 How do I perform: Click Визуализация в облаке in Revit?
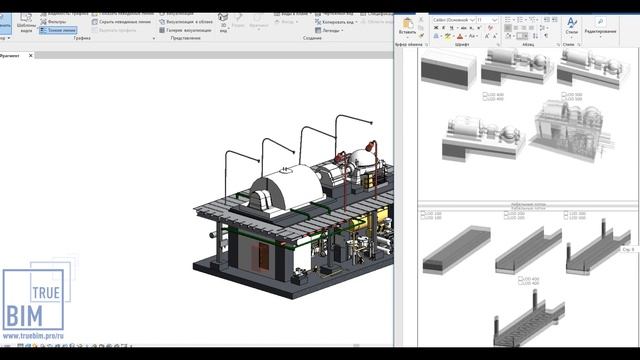pos(186,22)
